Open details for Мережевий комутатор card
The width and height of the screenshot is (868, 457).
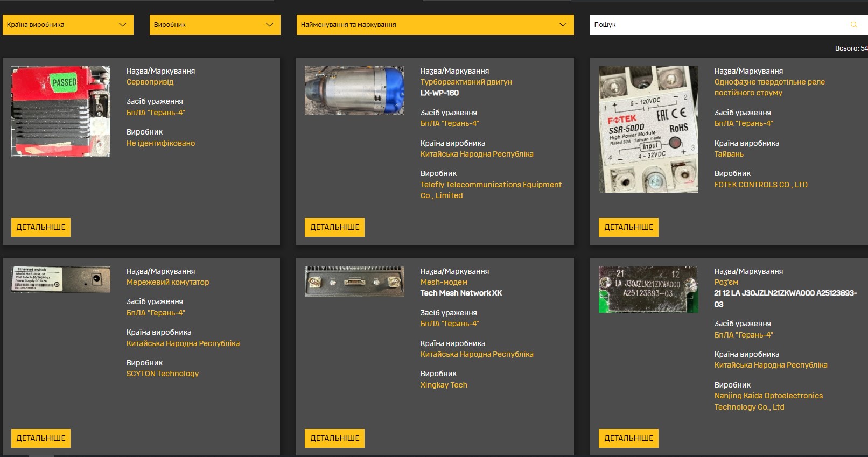[x=41, y=438]
